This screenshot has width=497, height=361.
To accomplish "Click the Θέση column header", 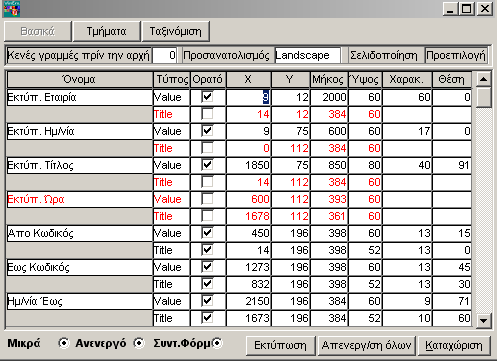I will coord(452,80).
